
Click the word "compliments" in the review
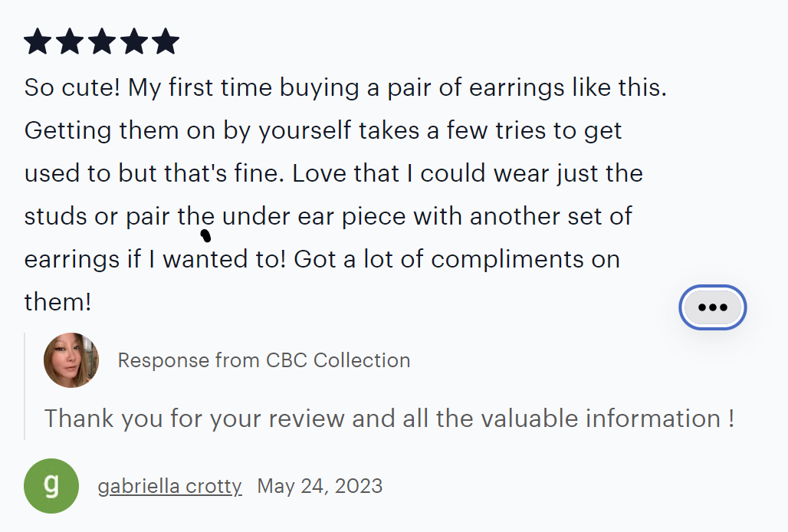(507, 260)
